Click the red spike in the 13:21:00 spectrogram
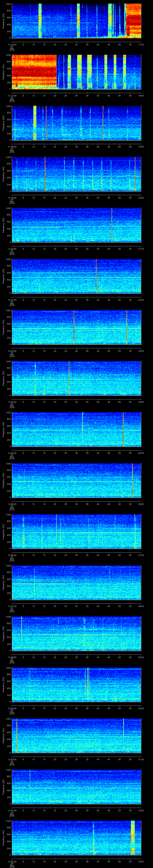The image size is (153, 868). point(96,276)
